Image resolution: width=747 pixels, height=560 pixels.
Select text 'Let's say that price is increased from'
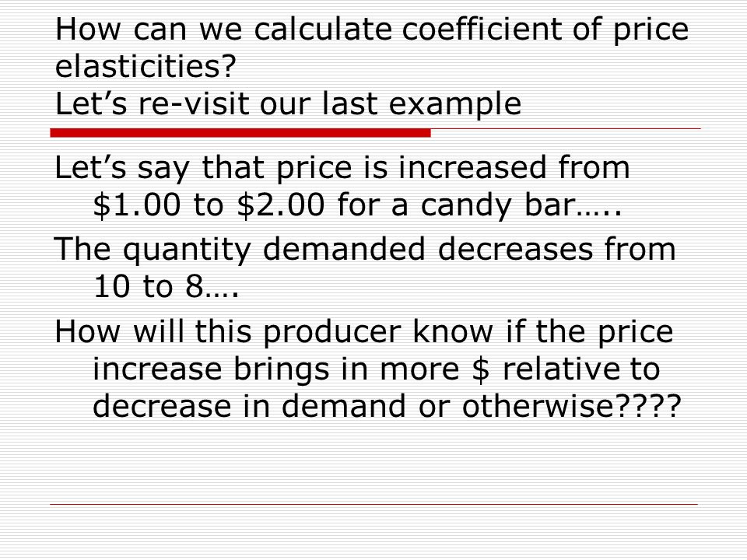[342, 169]
